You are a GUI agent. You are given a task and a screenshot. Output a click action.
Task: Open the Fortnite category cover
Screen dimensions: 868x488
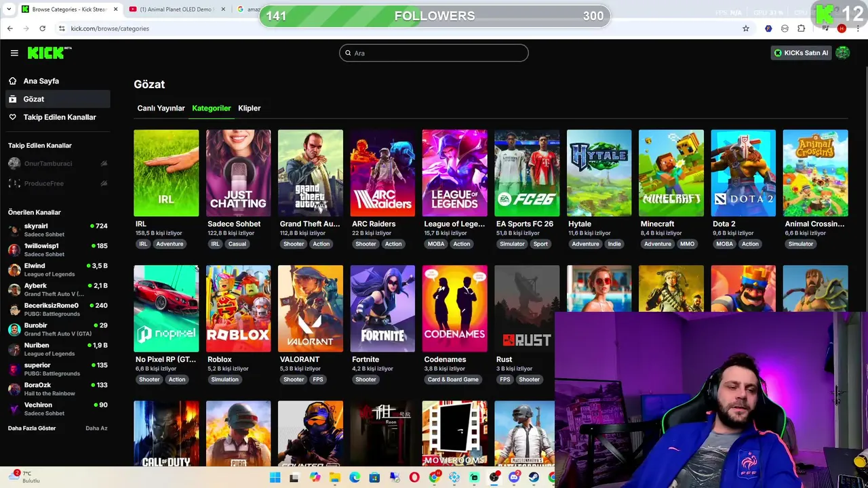(x=382, y=308)
